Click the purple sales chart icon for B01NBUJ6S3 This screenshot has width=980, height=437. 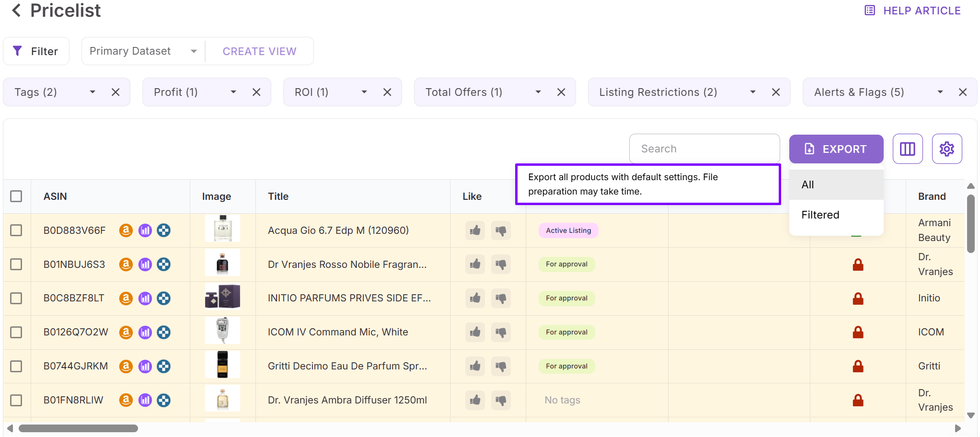pyautogui.click(x=145, y=264)
